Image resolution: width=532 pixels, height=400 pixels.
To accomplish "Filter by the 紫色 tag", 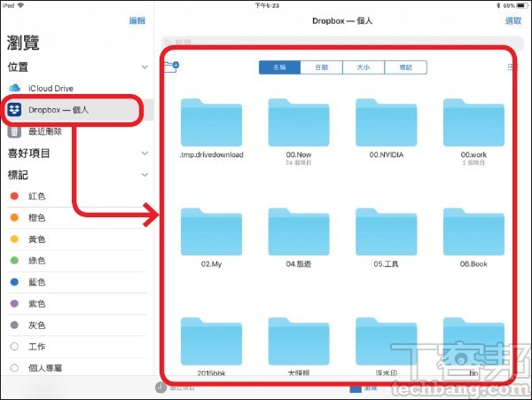I will pos(76,303).
